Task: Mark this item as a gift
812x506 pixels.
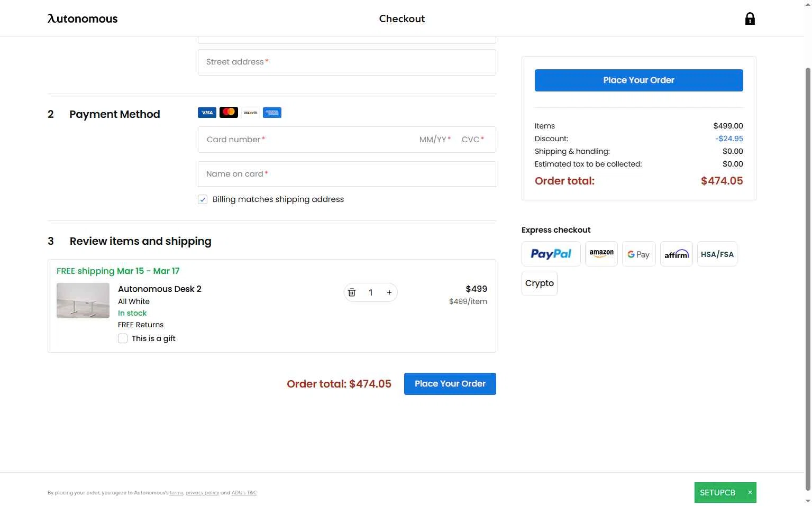Action: 123,338
